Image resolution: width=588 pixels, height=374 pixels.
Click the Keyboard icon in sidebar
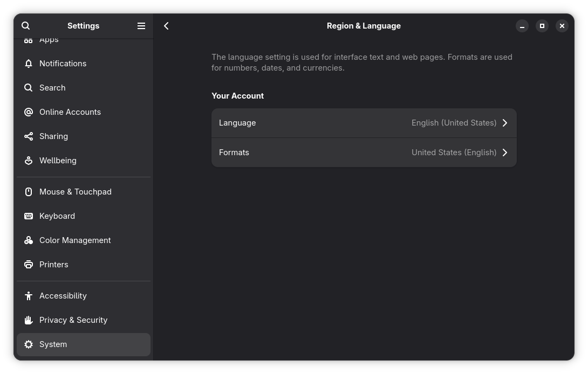29,216
